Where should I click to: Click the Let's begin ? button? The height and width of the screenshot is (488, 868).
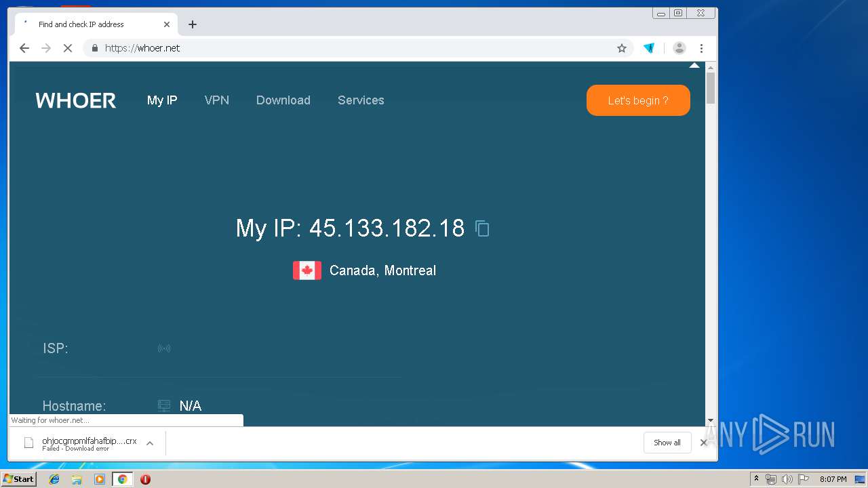point(638,100)
